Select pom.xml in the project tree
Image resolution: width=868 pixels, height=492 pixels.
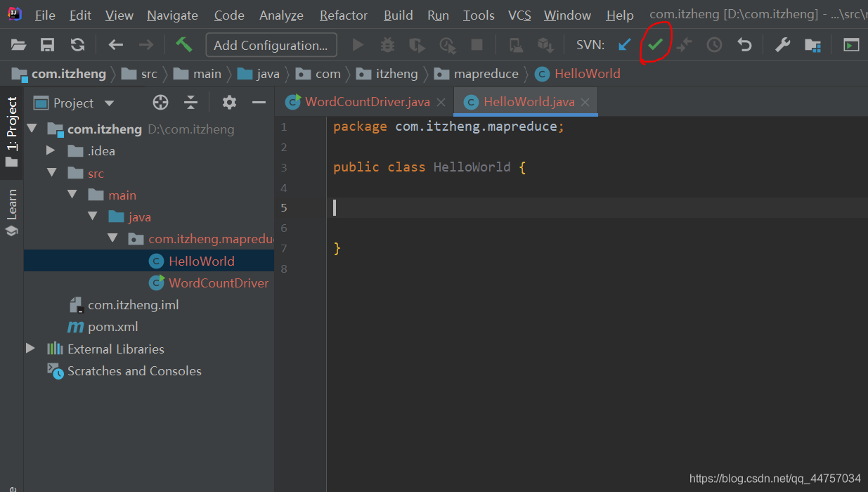(x=112, y=327)
